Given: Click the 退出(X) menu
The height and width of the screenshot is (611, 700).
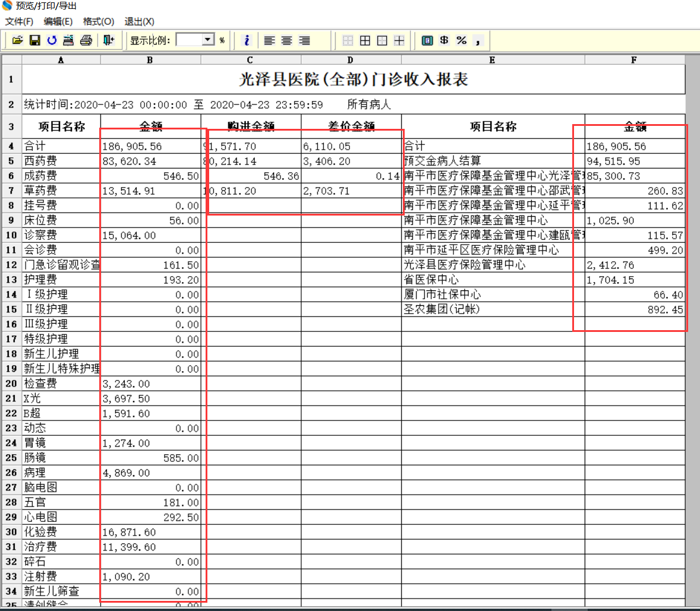Looking at the screenshot, I should click(x=139, y=21).
